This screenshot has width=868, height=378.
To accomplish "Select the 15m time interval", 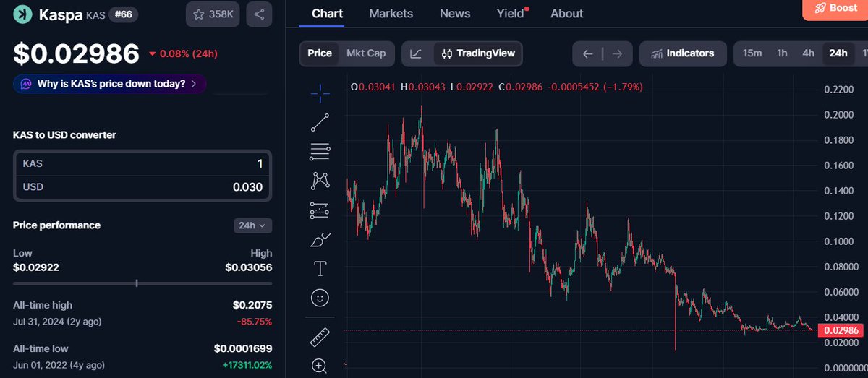I will click(x=752, y=53).
